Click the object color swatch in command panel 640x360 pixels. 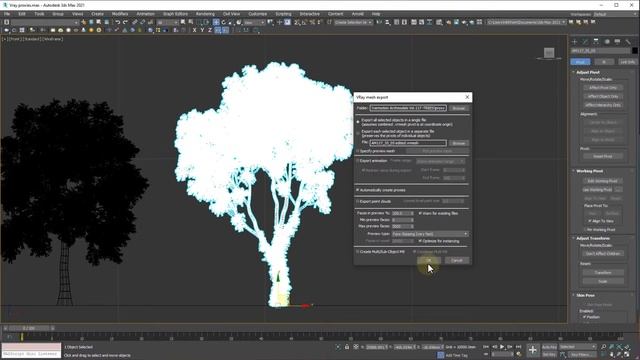635,51
